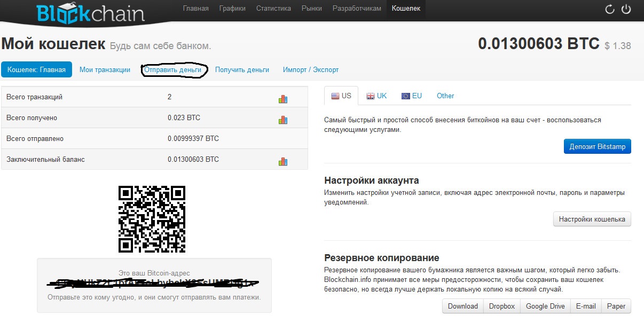Click the Мой кошелек heading
644x330 pixels.
[x=53, y=44]
